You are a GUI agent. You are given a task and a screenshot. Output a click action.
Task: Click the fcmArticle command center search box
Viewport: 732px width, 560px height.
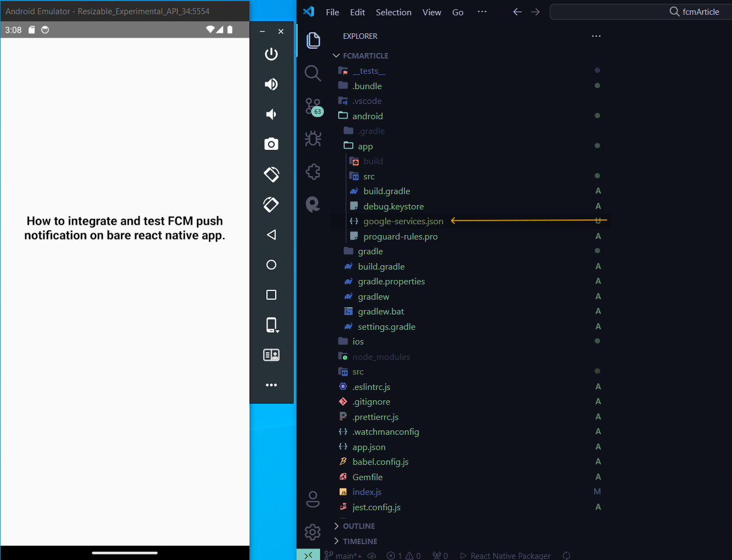tap(641, 12)
